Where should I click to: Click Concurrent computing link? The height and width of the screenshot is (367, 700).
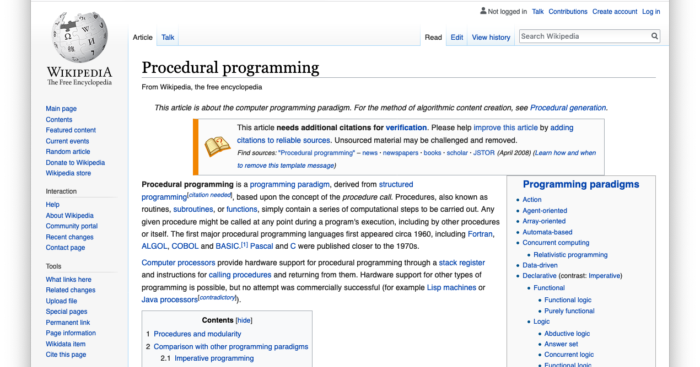556,243
